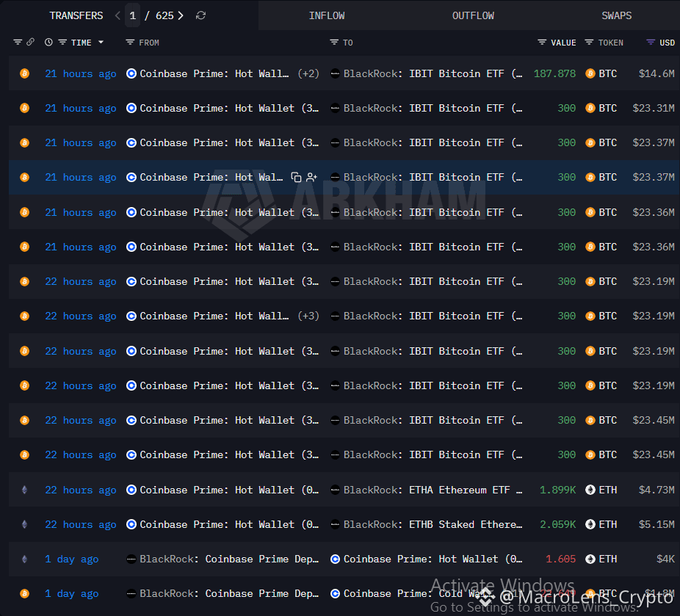
Task: Expand the TIME sort dropdown arrow
Action: (101, 42)
